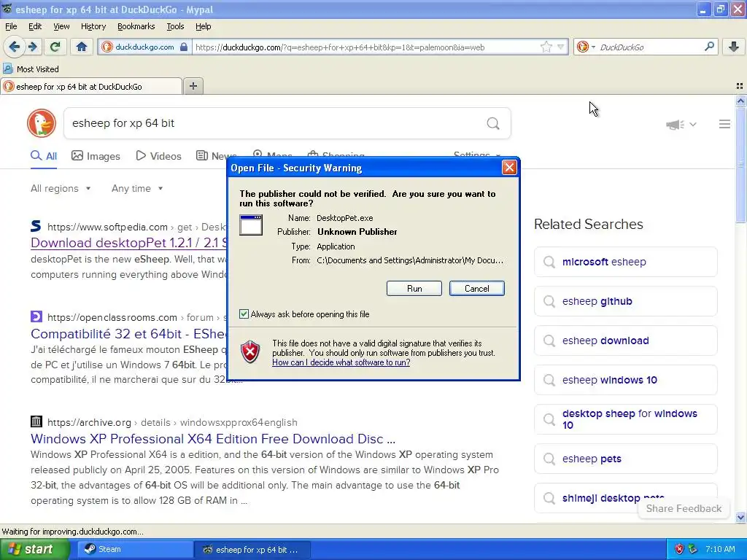747x560 pixels.
Task: Click Cancel in the security warning
Action: click(476, 289)
